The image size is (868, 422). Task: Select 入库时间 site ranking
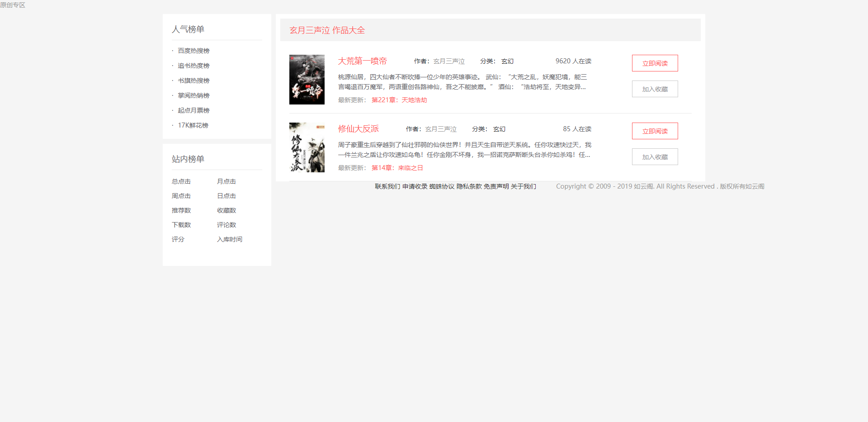[x=230, y=239]
